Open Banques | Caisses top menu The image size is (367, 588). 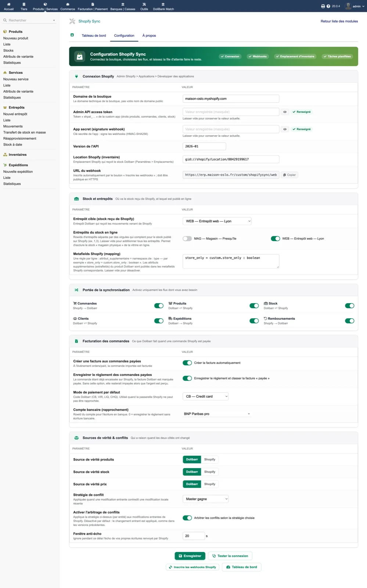tap(123, 7)
